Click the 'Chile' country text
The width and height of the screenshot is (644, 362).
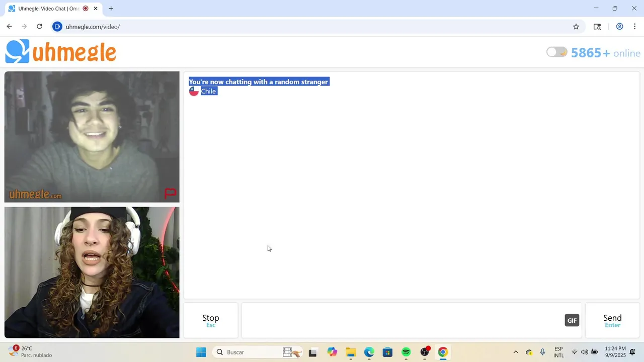point(208,91)
